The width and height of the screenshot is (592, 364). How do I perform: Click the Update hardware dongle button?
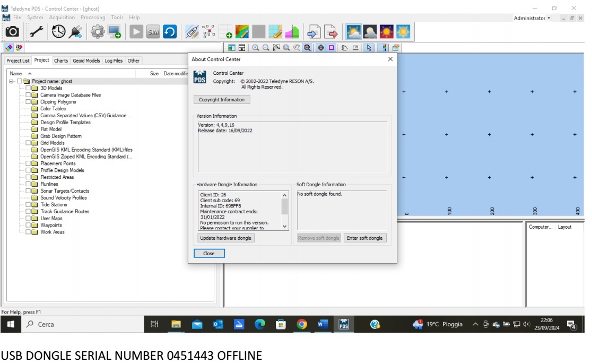(225, 238)
